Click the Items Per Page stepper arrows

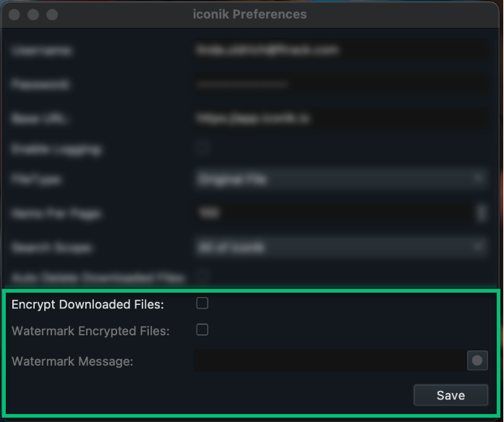tap(481, 213)
